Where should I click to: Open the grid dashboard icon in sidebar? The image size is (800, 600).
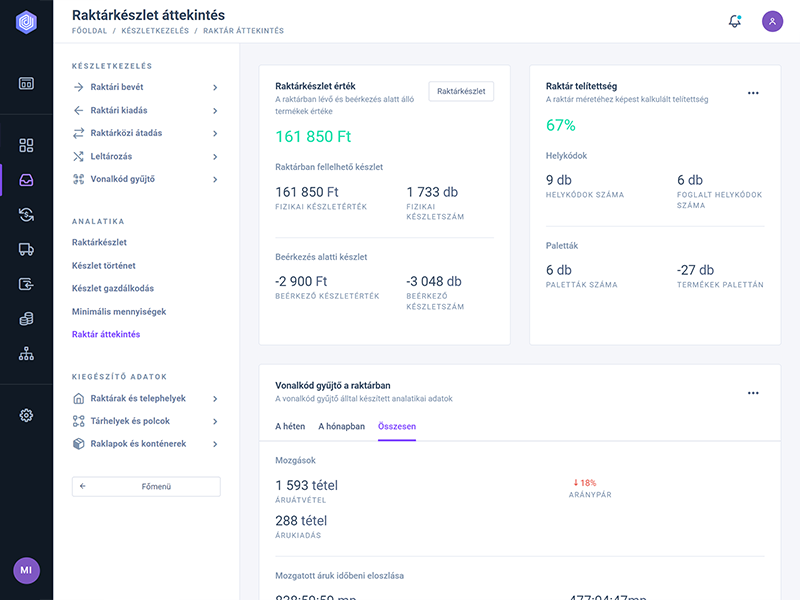point(26,145)
